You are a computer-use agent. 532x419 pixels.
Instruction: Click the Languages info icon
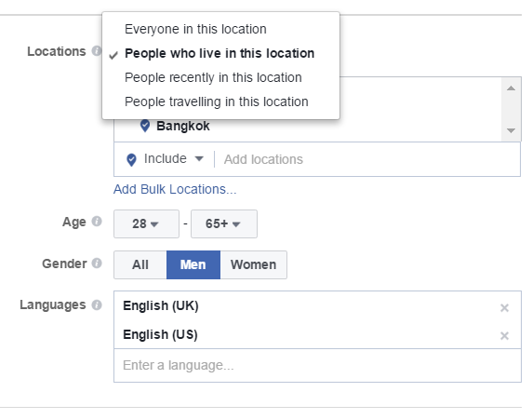tap(97, 304)
